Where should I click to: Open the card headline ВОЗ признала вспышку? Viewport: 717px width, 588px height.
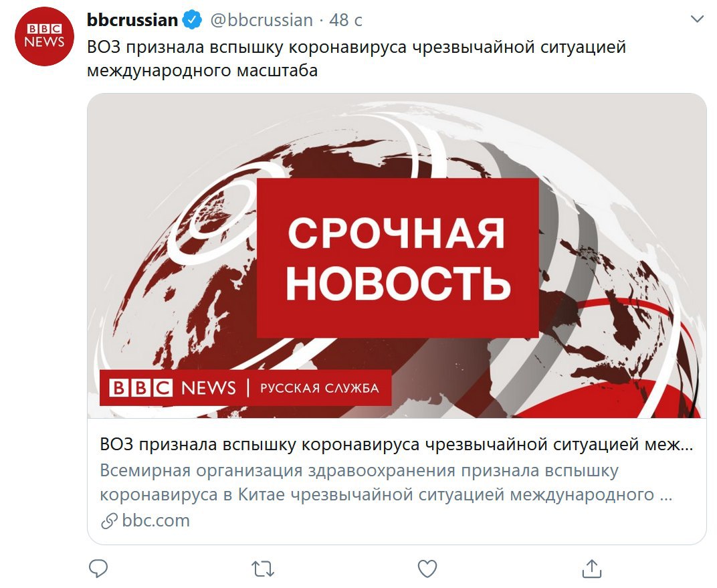coord(396,444)
